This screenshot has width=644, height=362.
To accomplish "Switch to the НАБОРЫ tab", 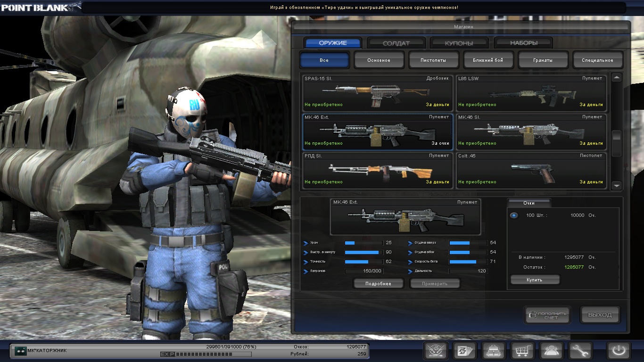I will coord(523,43).
